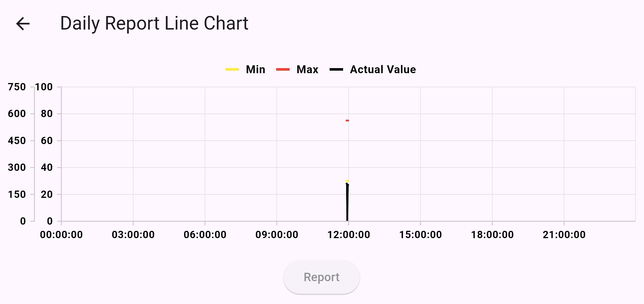Viewport: 644px width, 304px height.
Task: Click the 750 outer axis label
Action: [17, 87]
